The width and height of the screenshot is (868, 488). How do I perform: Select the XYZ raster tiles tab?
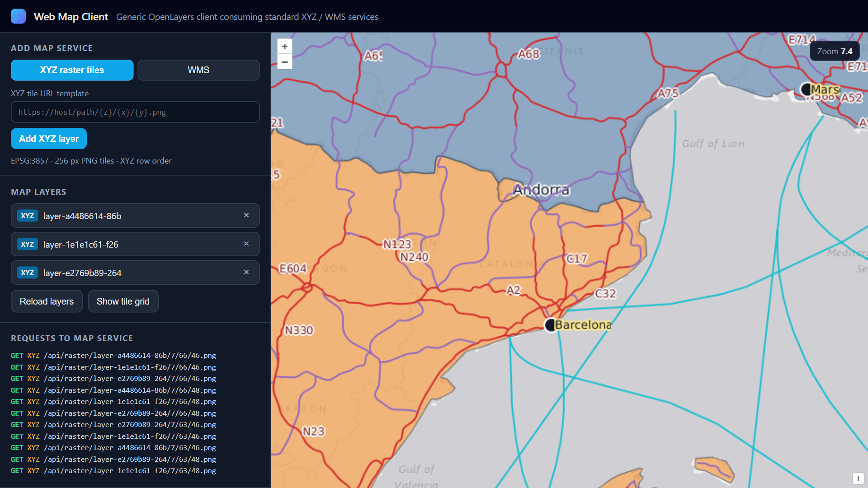click(72, 70)
